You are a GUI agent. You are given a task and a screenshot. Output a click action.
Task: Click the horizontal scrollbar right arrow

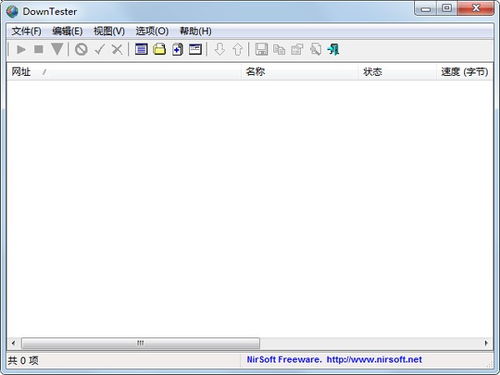click(486, 343)
